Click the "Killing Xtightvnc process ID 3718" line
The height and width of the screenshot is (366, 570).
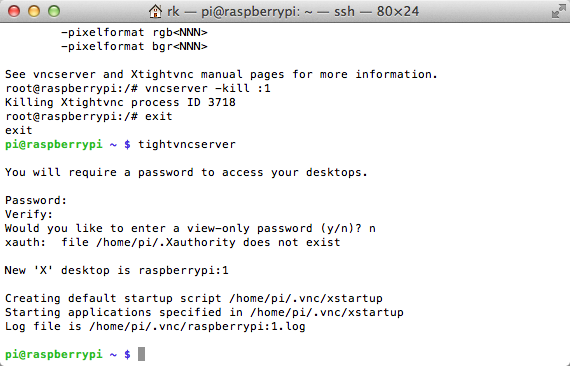pos(120,102)
